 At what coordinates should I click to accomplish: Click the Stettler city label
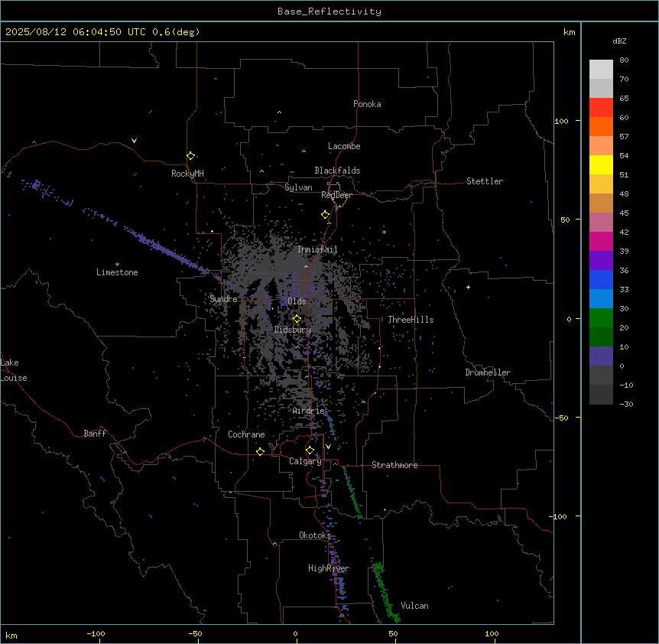[x=485, y=181]
